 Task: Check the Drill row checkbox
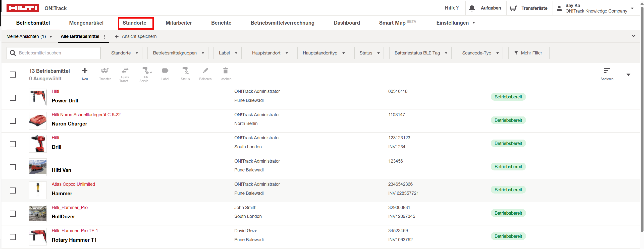pyautogui.click(x=13, y=144)
